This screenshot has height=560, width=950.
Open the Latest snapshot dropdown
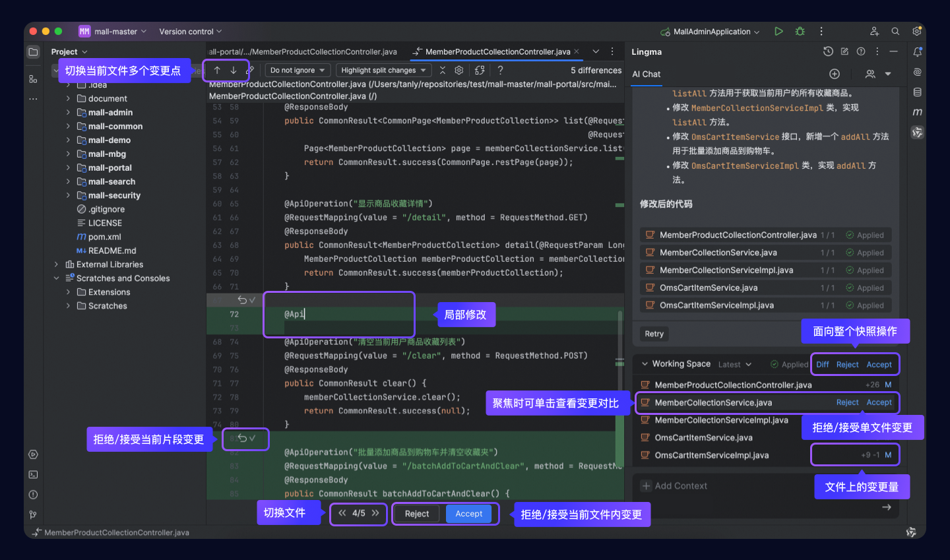(735, 364)
